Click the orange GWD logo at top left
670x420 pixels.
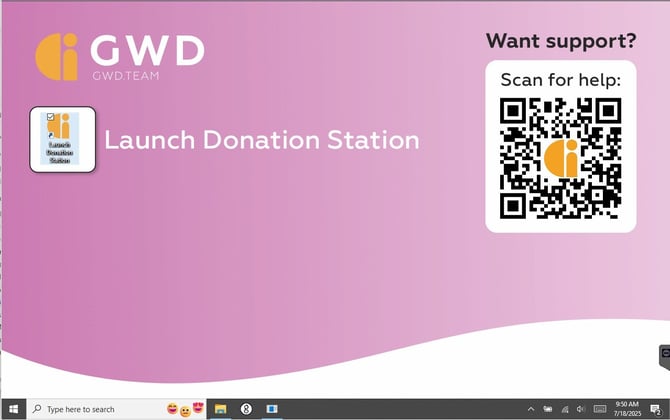pyautogui.click(x=57, y=57)
